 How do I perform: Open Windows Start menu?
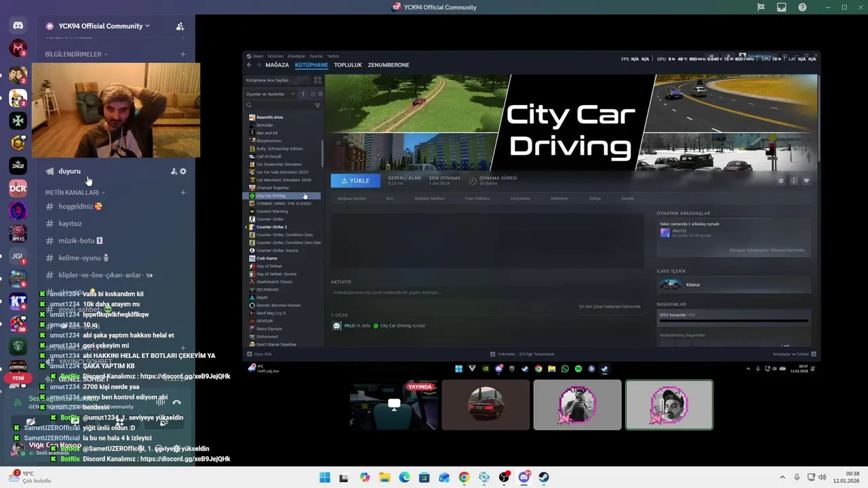click(325, 477)
